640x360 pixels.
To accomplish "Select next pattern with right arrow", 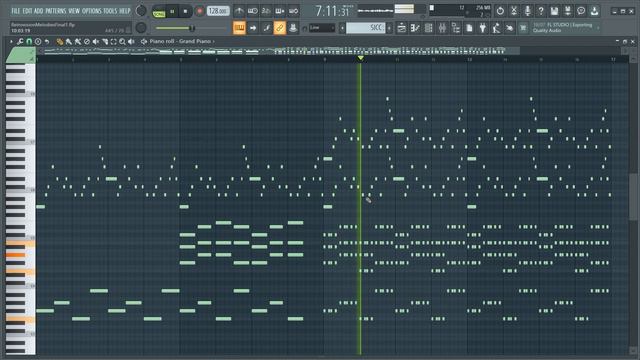I will [x=389, y=28].
